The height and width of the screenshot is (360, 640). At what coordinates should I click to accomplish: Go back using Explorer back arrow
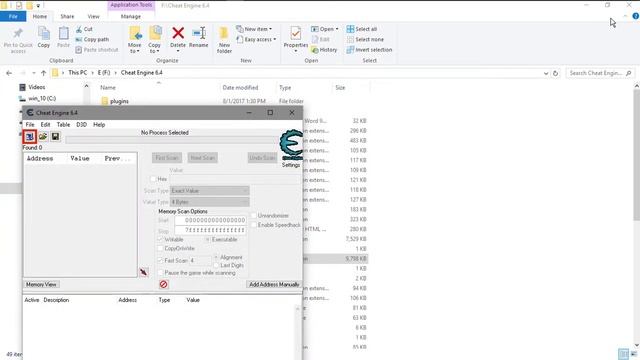9,73
